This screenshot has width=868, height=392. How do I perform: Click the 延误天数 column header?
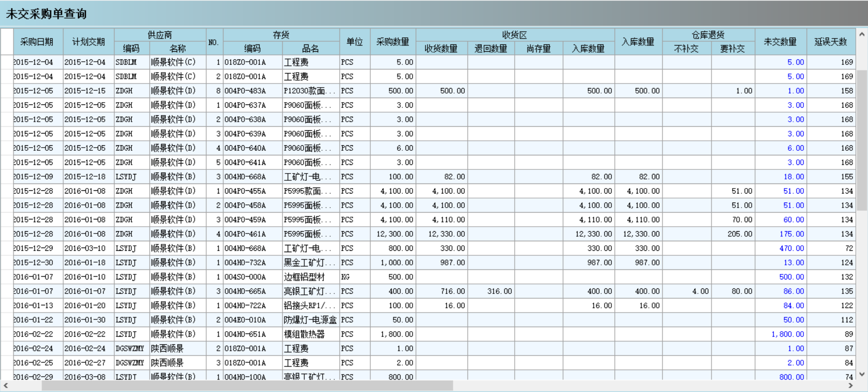(831, 42)
